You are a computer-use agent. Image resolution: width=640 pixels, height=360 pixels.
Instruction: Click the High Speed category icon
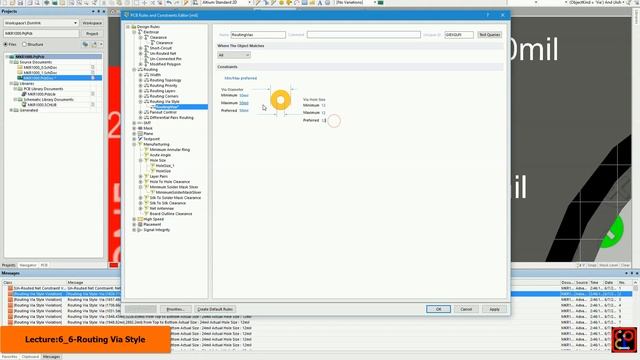pyautogui.click(x=140, y=219)
